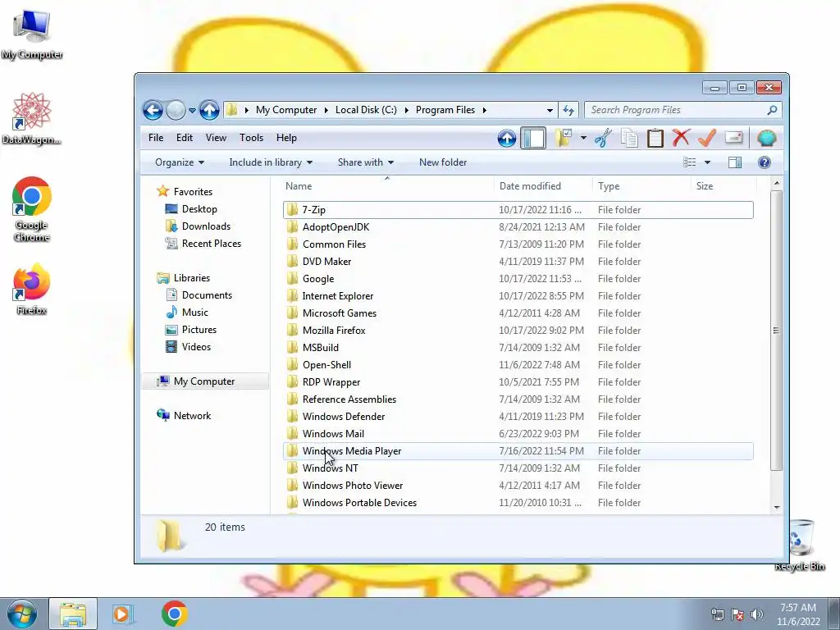Open the Help menu

[x=286, y=138]
